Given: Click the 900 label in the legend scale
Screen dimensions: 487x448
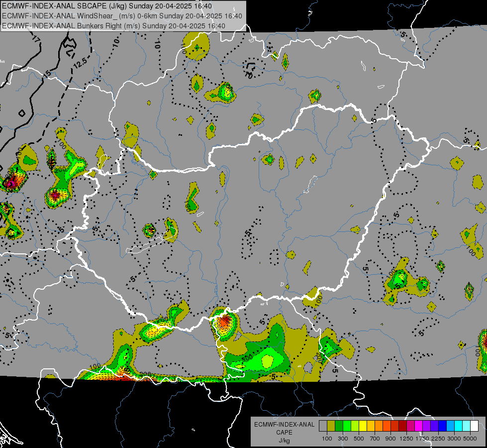Looking at the screenshot, I should tap(390, 439).
